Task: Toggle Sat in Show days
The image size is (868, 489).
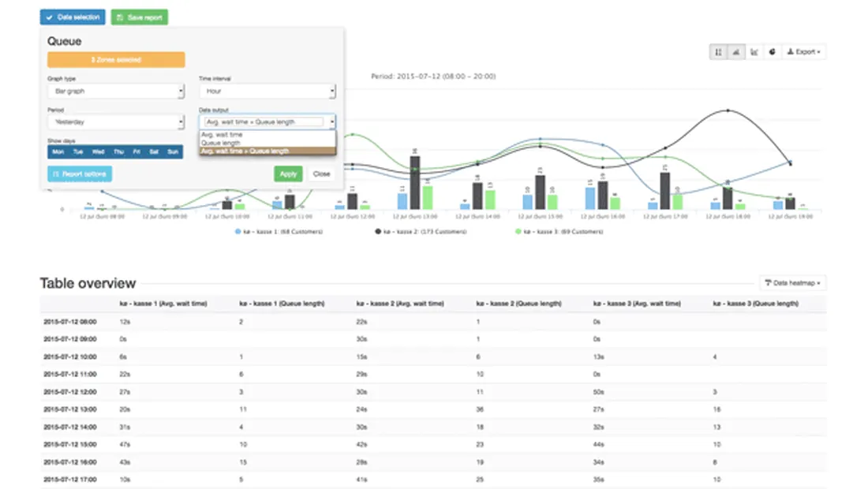Action: coord(154,151)
